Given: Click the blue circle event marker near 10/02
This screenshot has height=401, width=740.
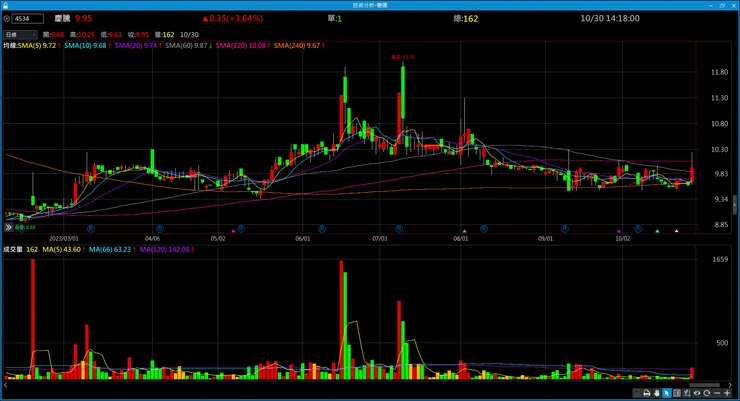Looking at the screenshot, I should [x=638, y=229].
